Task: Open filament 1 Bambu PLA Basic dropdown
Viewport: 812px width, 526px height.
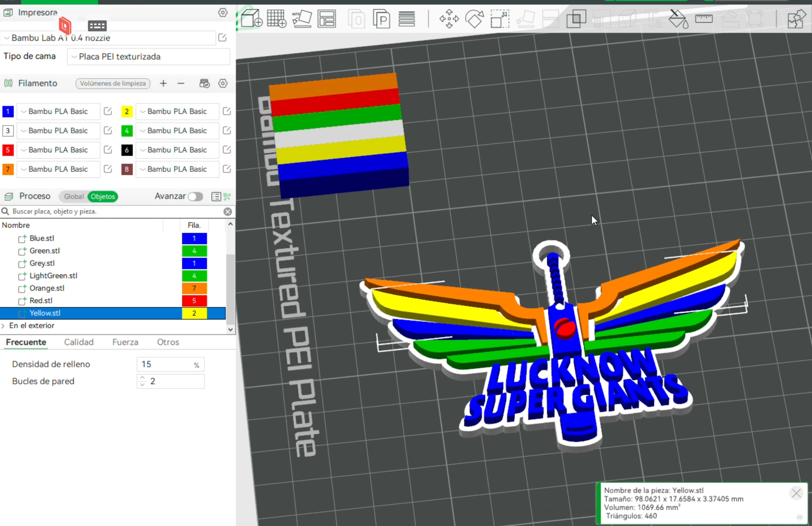Action: click(x=59, y=112)
